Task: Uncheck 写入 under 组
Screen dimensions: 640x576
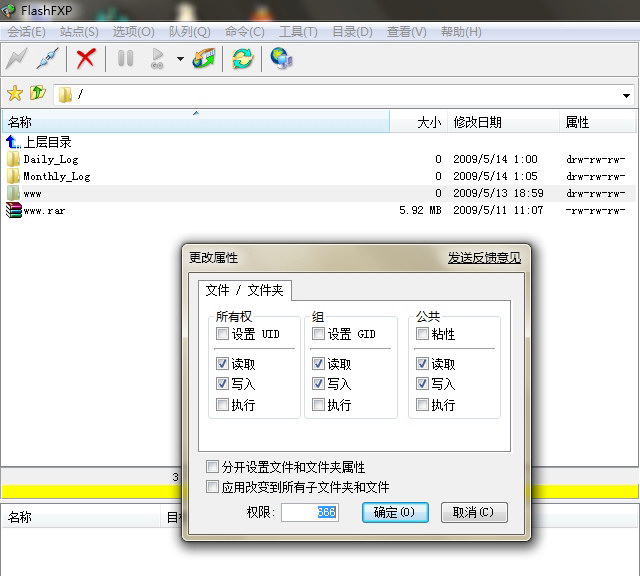Action: [318, 383]
